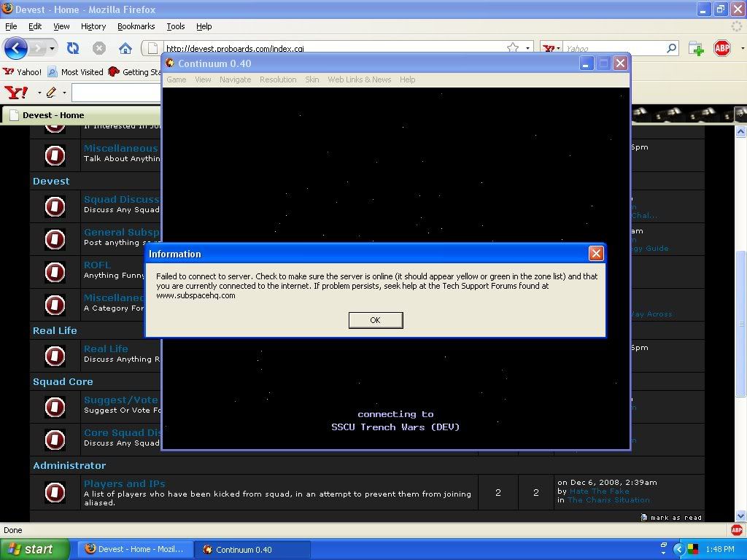Viewport: 747px width, 560px height.
Task: Click the green-plus new tab folder icon
Action: click(x=696, y=48)
